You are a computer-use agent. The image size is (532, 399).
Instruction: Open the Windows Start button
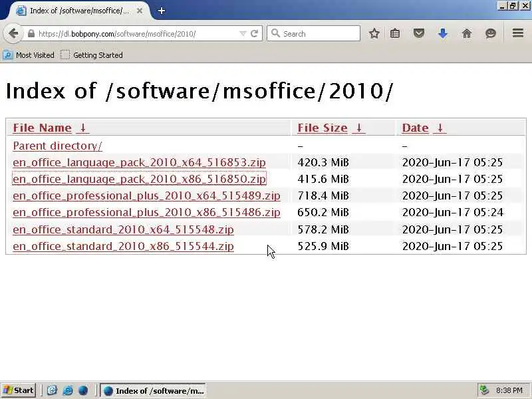click(19, 390)
